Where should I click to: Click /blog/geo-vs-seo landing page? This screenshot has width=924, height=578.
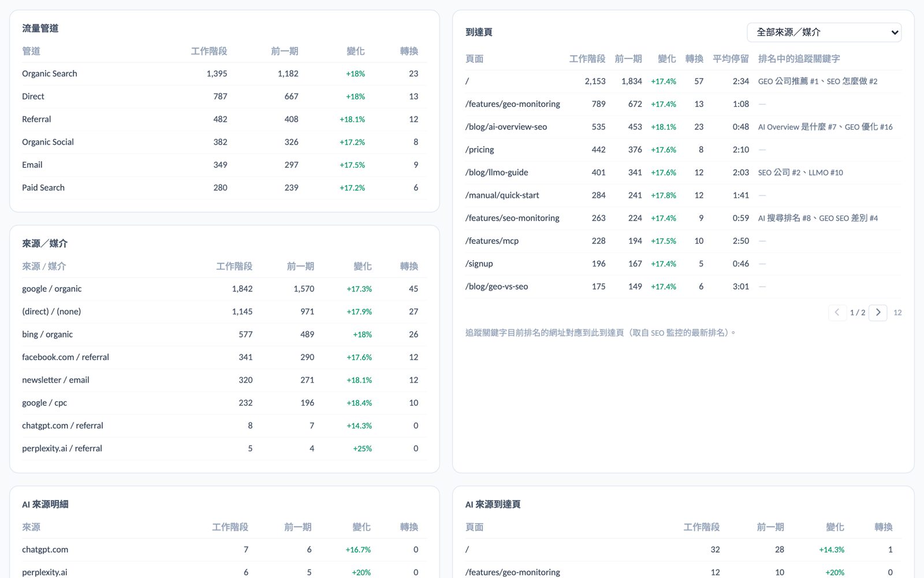coord(497,287)
